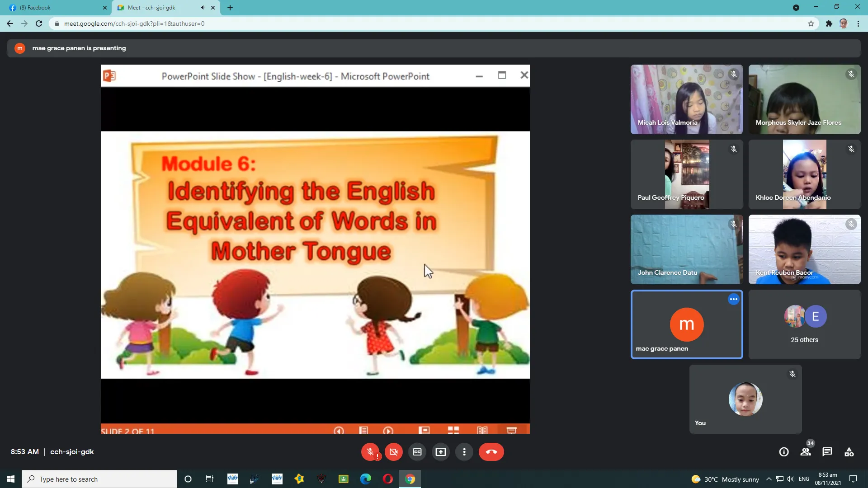Expand hidden system tray icons
The width and height of the screenshot is (868, 488).
(769, 479)
